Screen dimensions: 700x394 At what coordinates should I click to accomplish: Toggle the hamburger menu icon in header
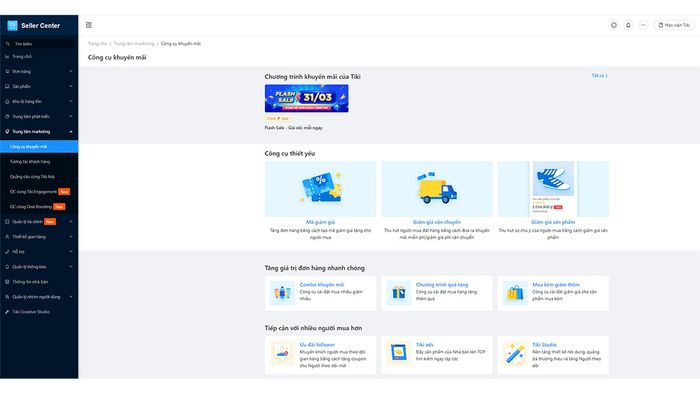89,25
